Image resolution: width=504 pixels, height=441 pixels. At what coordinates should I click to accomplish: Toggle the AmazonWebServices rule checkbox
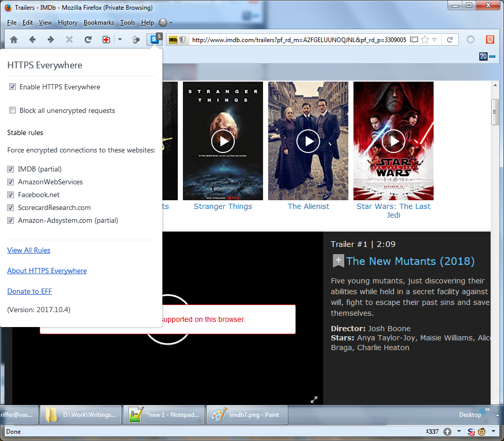coord(11,182)
